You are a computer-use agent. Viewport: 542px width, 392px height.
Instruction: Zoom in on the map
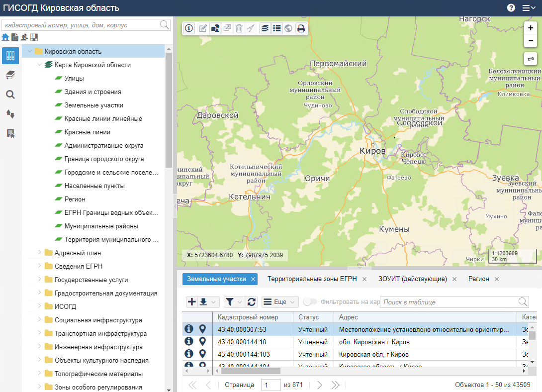point(531,28)
